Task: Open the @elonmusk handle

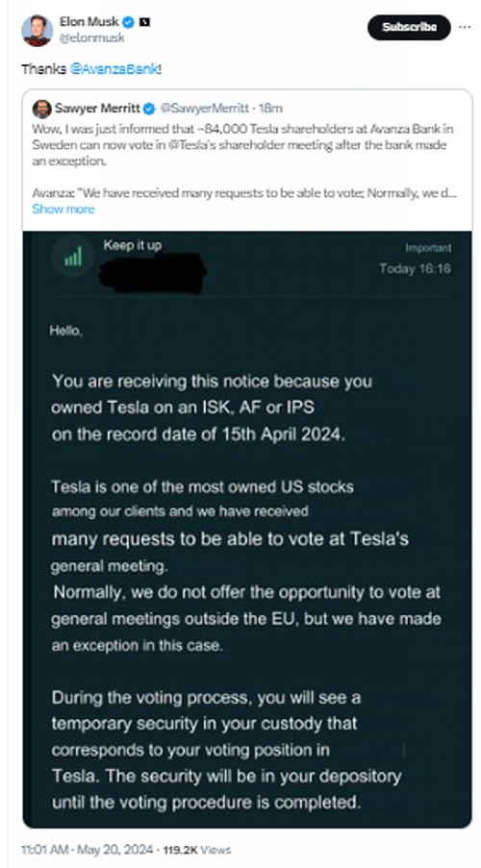Action: click(92, 38)
